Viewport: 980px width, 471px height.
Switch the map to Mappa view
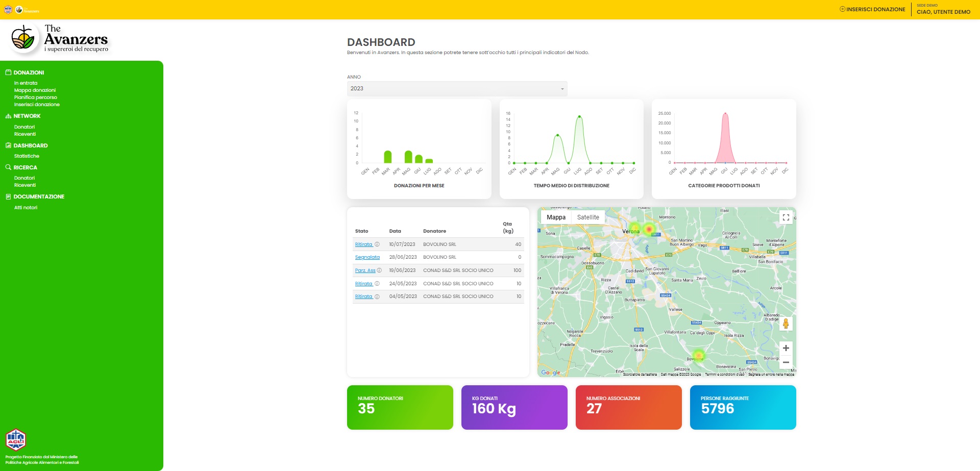556,217
